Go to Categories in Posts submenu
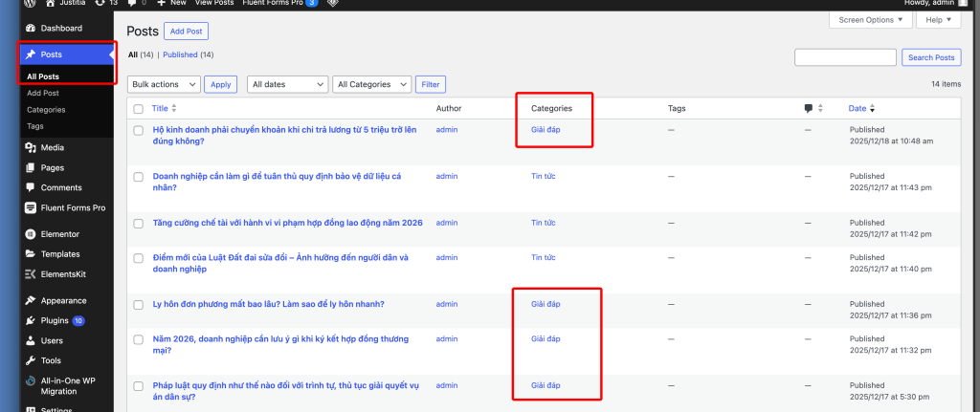Screen dimensions: 980x412 point(46,110)
